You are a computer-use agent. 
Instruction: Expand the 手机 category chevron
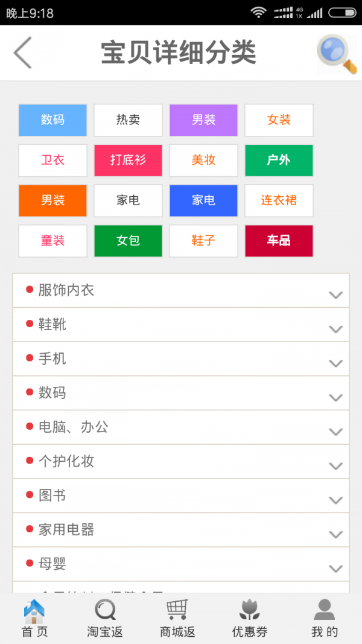(335, 363)
